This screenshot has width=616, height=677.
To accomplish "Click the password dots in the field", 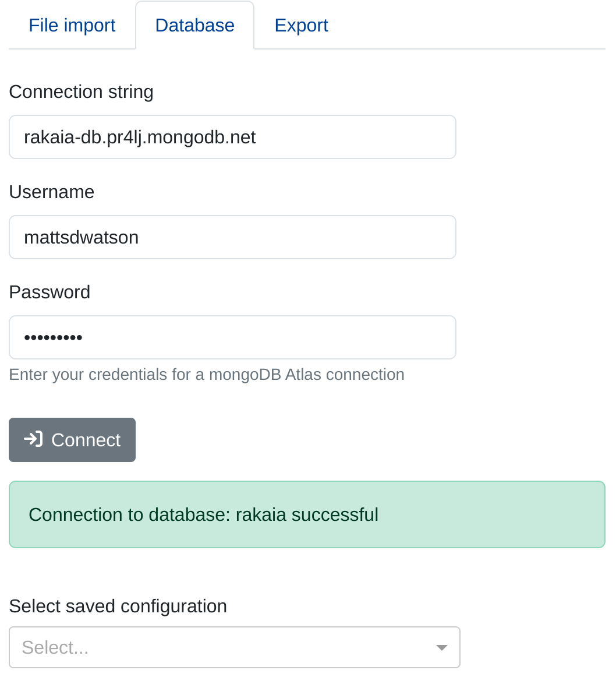I will tap(53, 337).
